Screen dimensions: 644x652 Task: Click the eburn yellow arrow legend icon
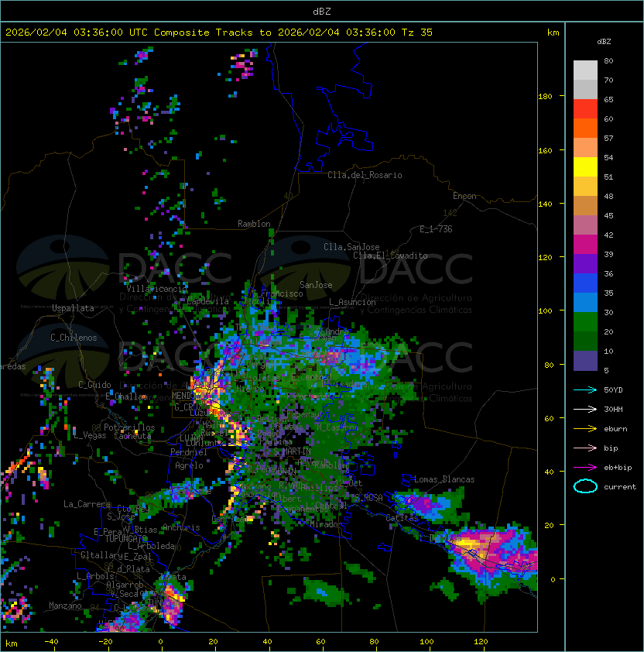(585, 429)
